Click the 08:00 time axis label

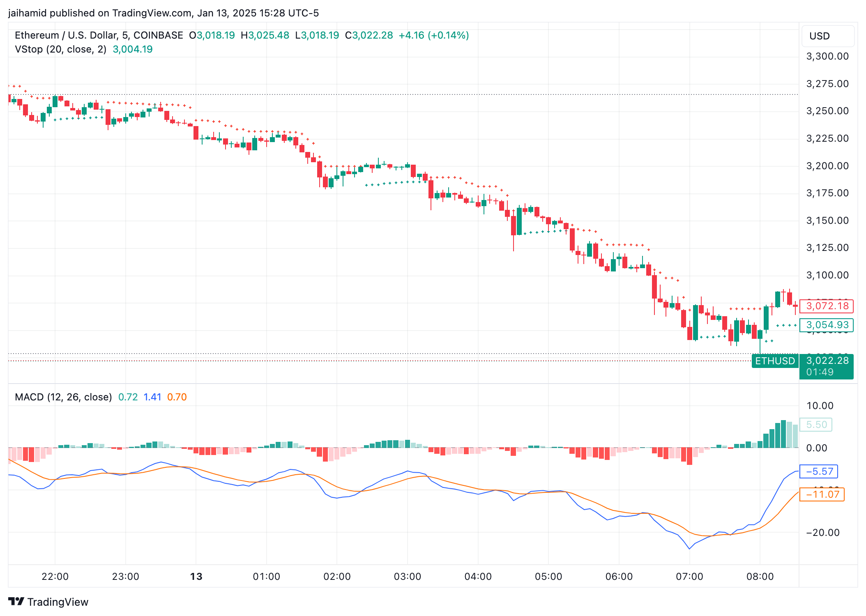coord(760,577)
